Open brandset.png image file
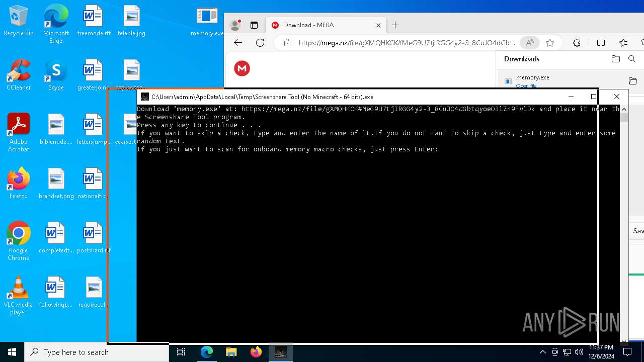Image resolution: width=644 pixels, height=362 pixels. coord(56,184)
